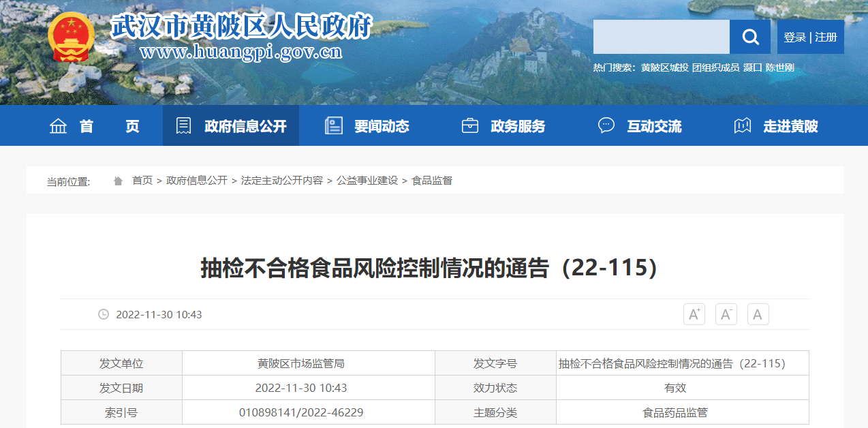Image resolution: width=868 pixels, height=428 pixels.
Task: Go to 政务服务 section
Action: click(503, 126)
